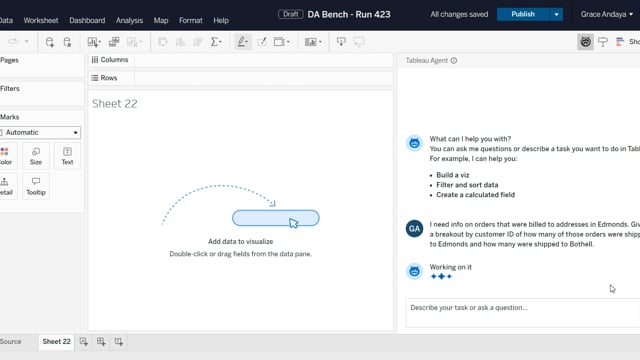Click the workbook title DA Bench - Run 423
The image size is (640, 360).
[349, 14]
